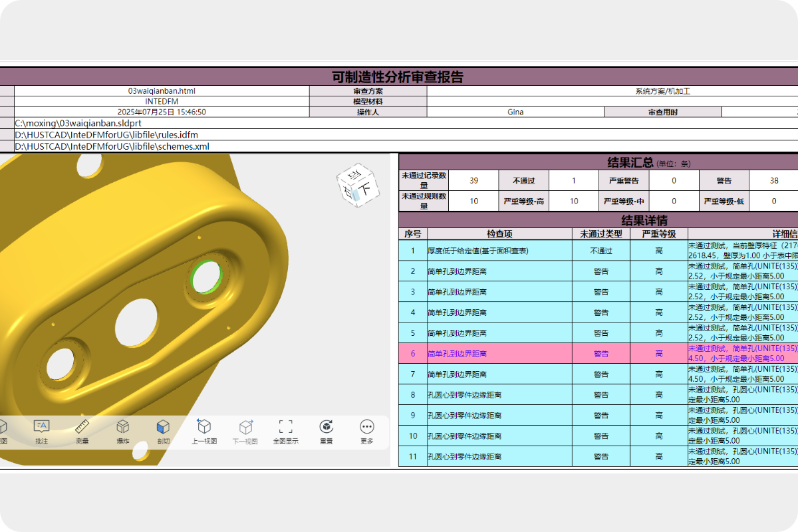The image size is (798, 532).
Task: Select the 测量 measure tool
Action: pos(82,432)
